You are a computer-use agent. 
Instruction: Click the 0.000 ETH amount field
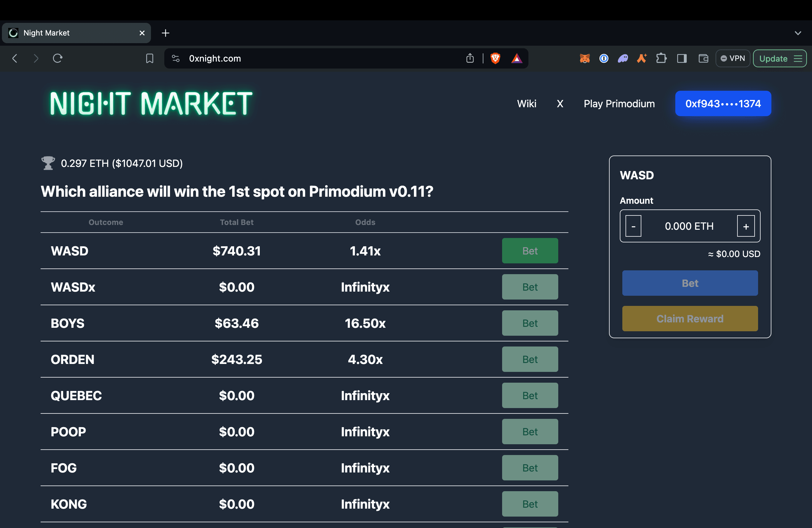click(x=689, y=226)
